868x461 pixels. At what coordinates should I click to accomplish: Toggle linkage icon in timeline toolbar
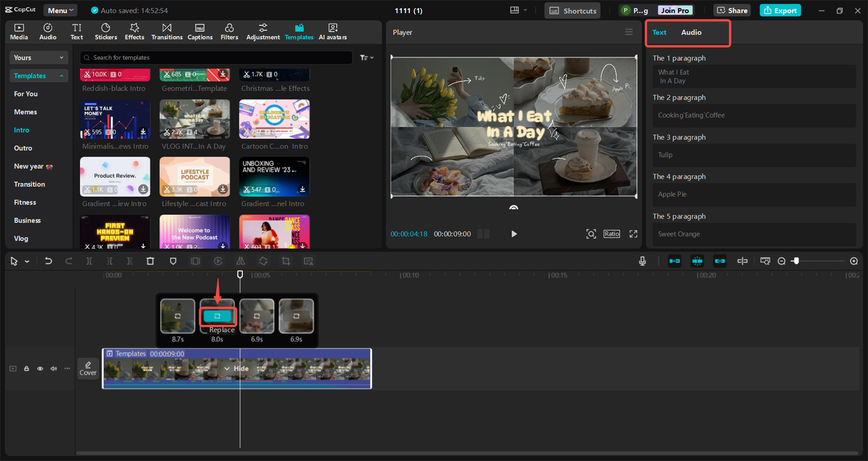pyautogui.click(x=719, y=261)
